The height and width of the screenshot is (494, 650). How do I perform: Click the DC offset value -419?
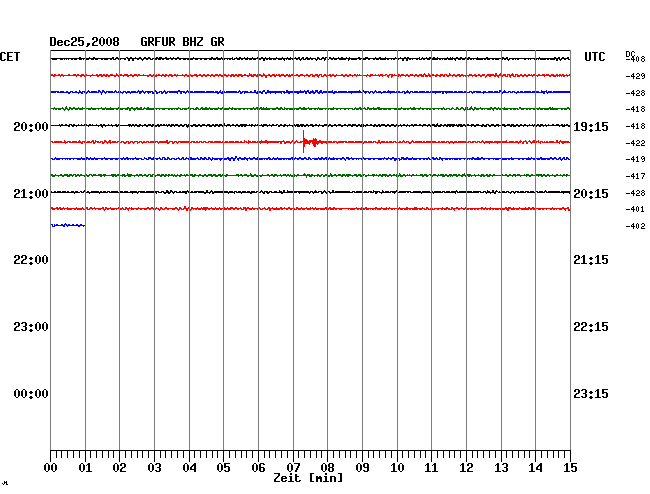pyautogui.click(x=635, y=159)
